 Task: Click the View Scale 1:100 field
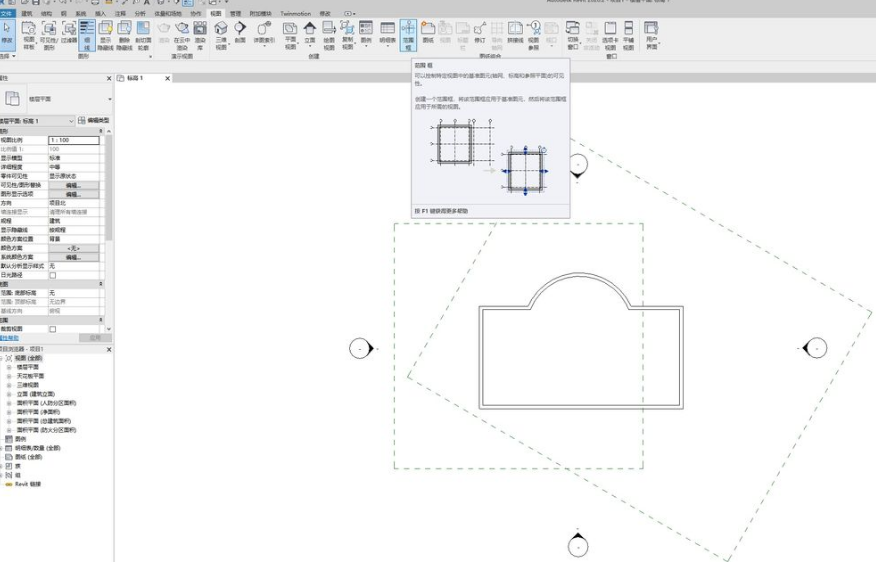(73, 140)
